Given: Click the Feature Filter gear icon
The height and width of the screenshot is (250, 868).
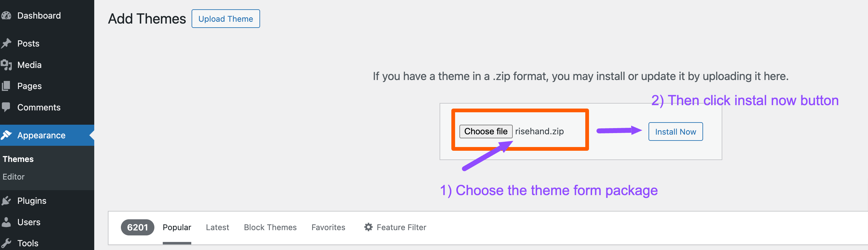Looking at the screenshot, I should pyautogui.click(x=368, y=227).
